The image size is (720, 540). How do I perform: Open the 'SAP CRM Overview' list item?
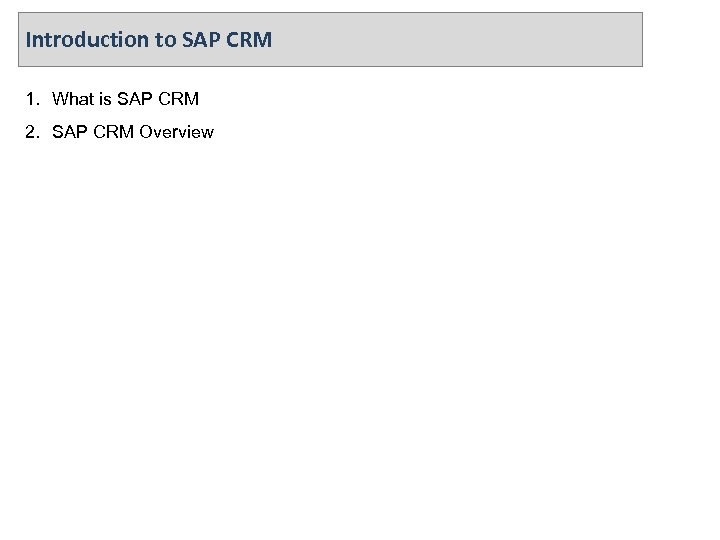(x=132, y=132)
